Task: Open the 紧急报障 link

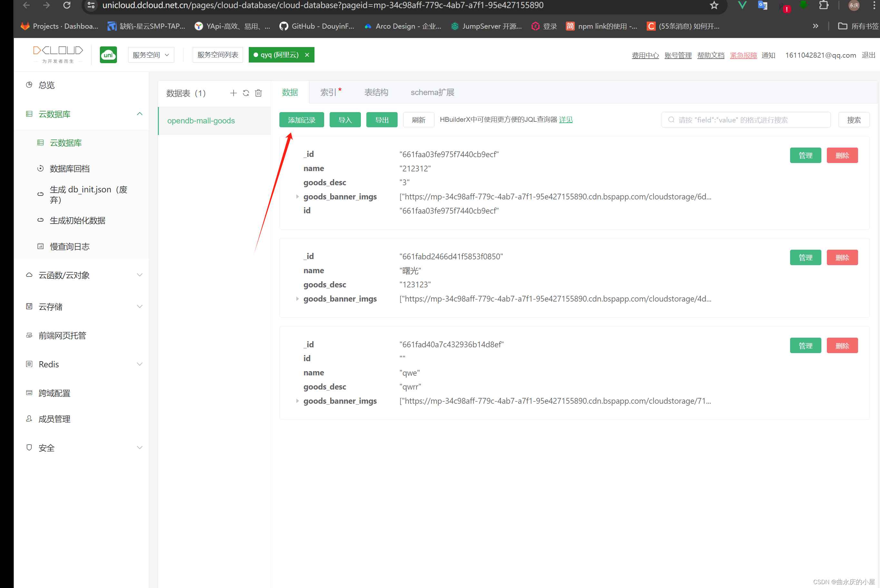Action: (x=743, y=55)
